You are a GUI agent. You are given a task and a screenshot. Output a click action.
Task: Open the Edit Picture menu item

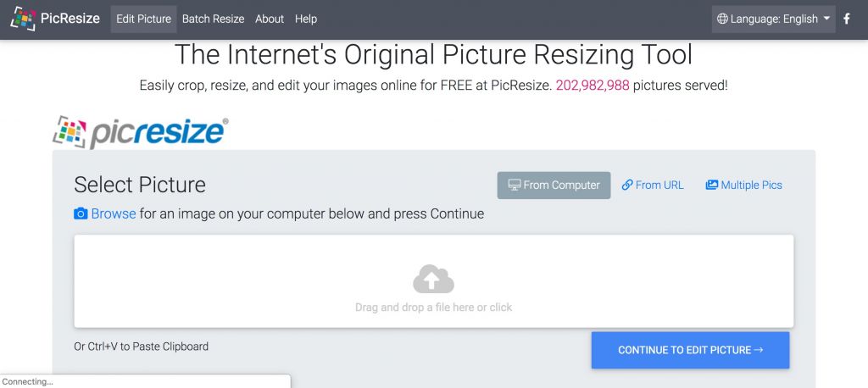(x=143, y=19)
